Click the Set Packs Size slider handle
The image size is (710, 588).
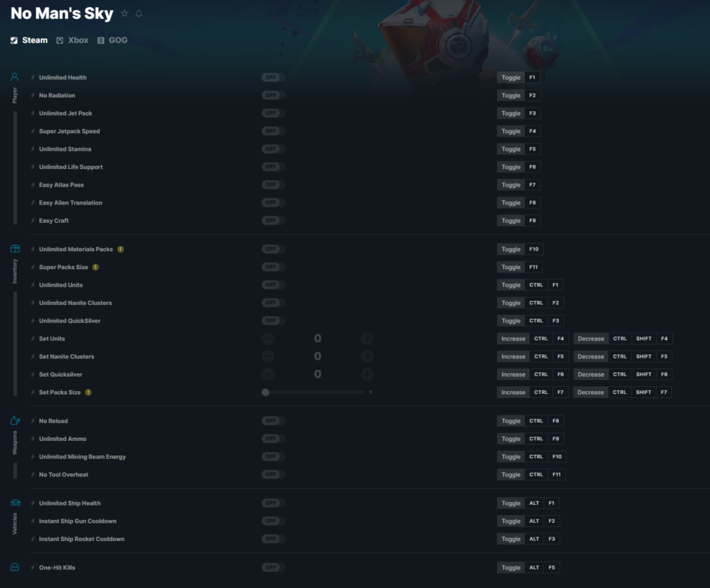tap(266, 392)
